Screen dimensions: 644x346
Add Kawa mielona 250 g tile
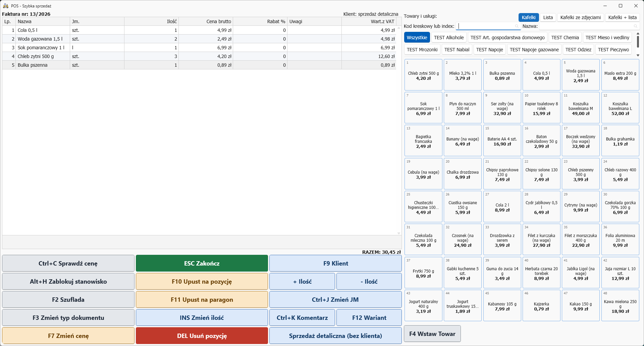(x=620, y=305)
